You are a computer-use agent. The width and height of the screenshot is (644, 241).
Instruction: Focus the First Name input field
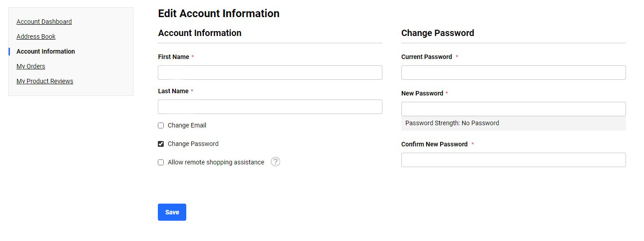(270, 73)
